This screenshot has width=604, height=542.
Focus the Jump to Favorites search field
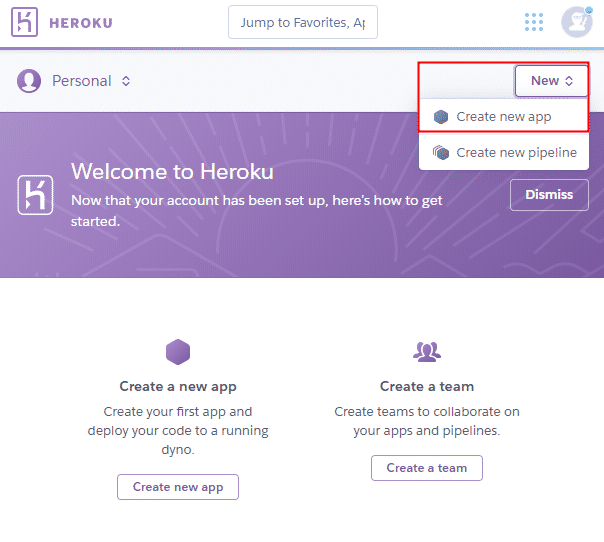(x=302, y=22)
